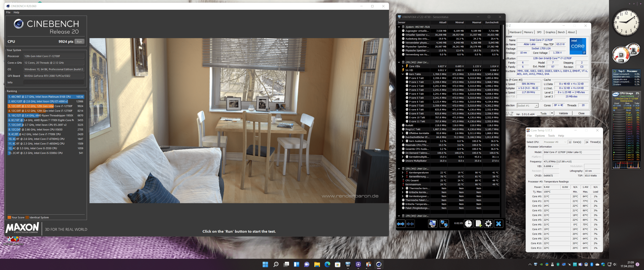Image resolution: width=644 pixels, height=270 pixels.
Task: Switch to CPU-Z Graphics tab
Action: pyautogui.click(x=550, y=32)
